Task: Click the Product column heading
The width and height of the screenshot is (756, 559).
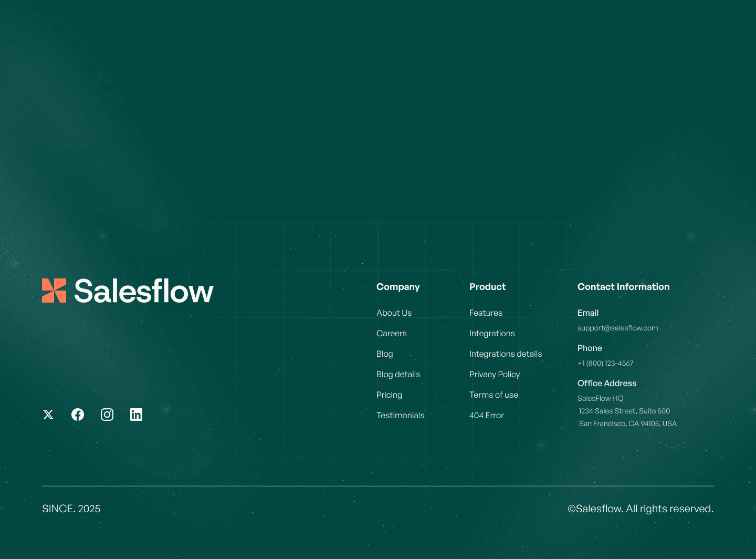Action: coord(487,287)
